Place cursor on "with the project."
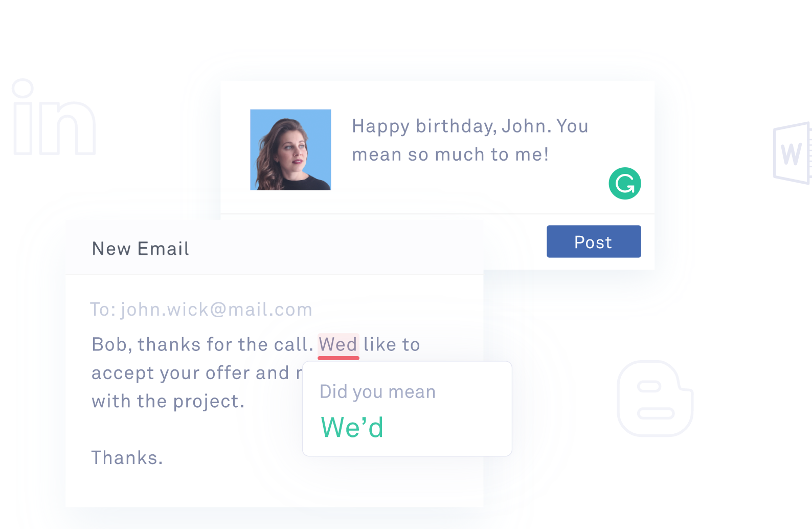The height and width of the screenshot is (529, 812). point(168,402)
